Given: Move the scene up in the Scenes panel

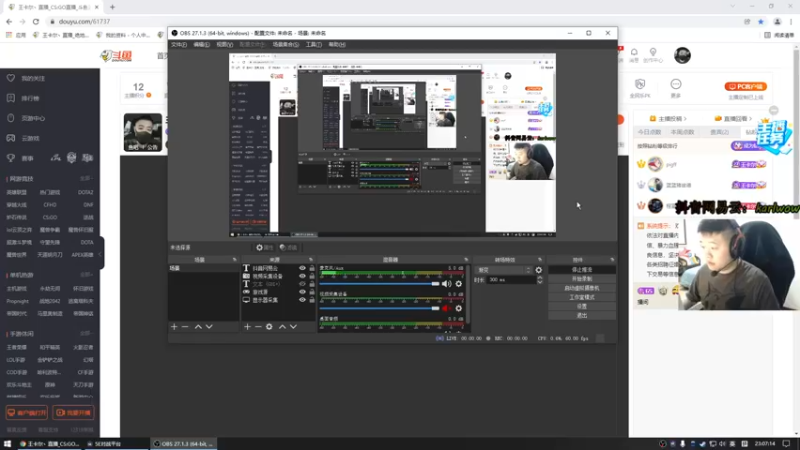Looking at the screenshot, I should click(198, 327).
